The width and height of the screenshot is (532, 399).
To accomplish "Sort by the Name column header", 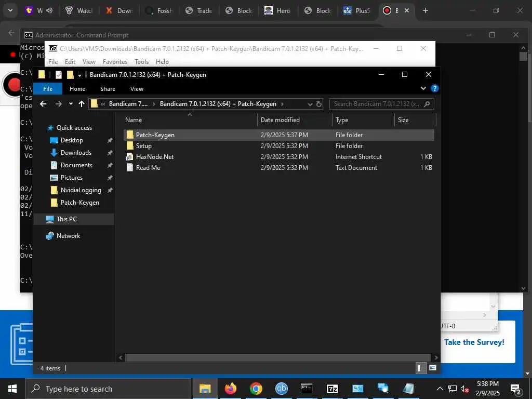I will (190, 120).
